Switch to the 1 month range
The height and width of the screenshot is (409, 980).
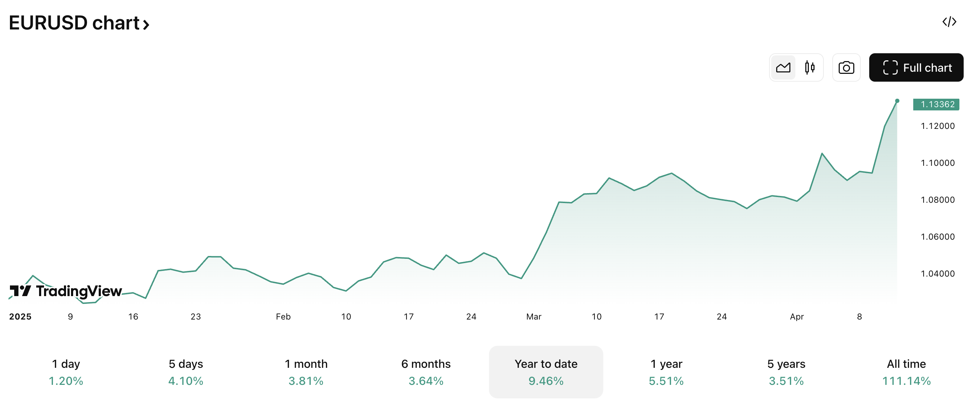point(306,372)
